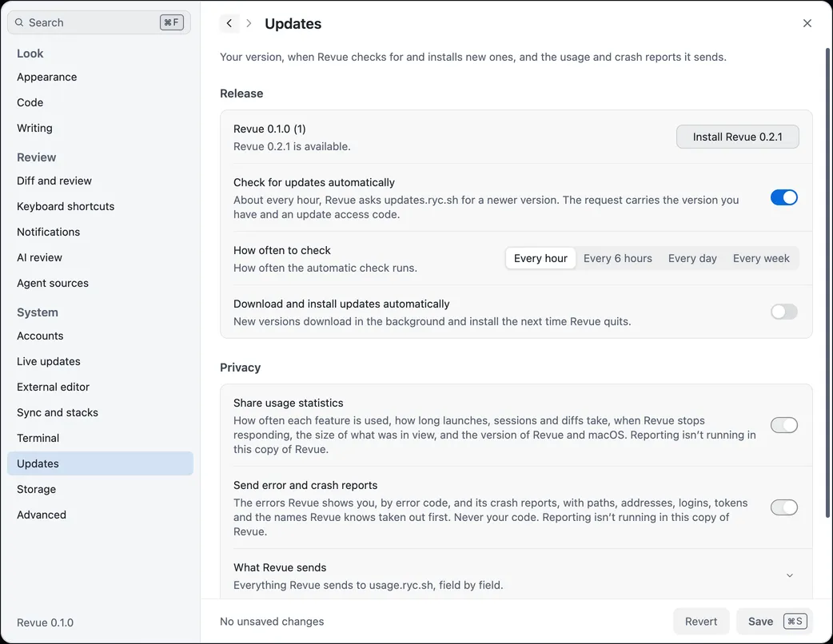
Task: Select the Updates sidebar item
Action: pyautogui.click(x=100, y=463)
